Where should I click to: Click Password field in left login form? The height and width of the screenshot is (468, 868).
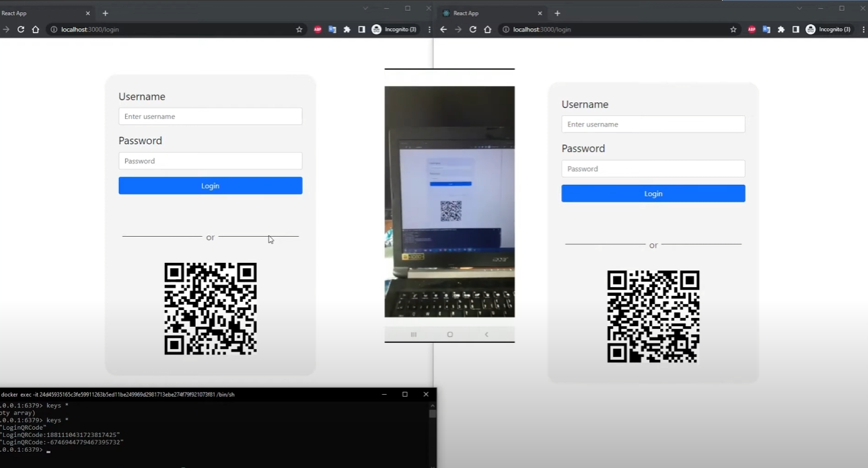click(211, 161)
